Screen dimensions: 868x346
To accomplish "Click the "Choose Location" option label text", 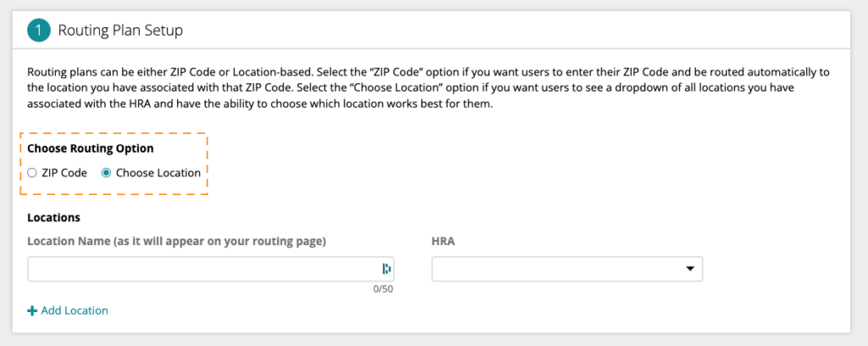I will (159, 173).
